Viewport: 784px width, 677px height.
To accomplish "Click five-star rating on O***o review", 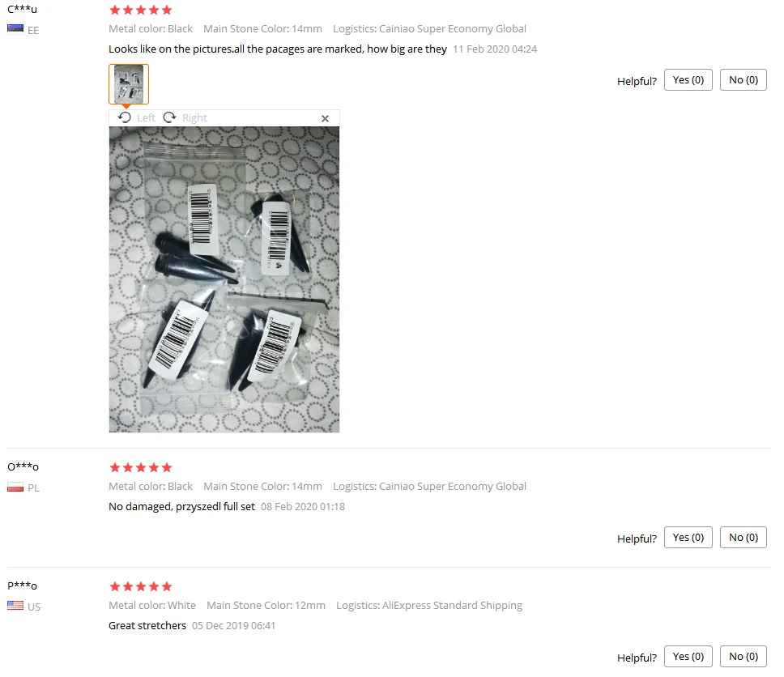I will [x=140, y=467].
